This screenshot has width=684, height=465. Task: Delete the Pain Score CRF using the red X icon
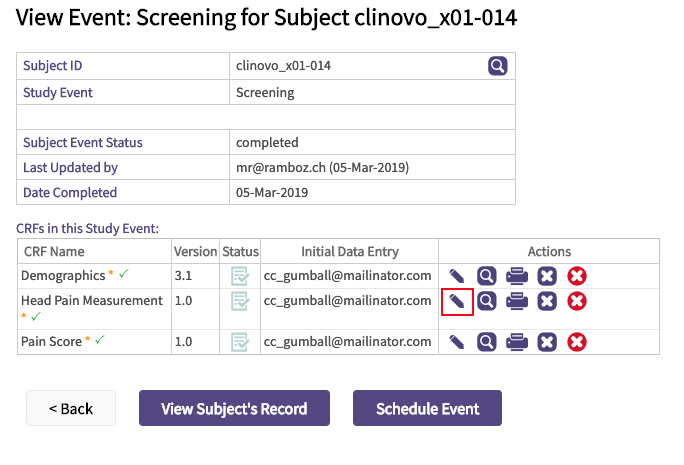click(x=577, y=342)
